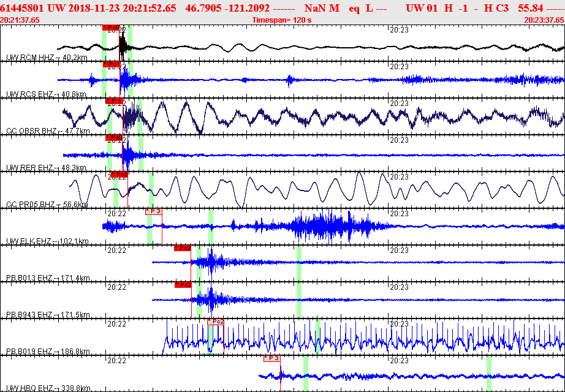Click the Timespan= 120 s text

click(282, 20)
